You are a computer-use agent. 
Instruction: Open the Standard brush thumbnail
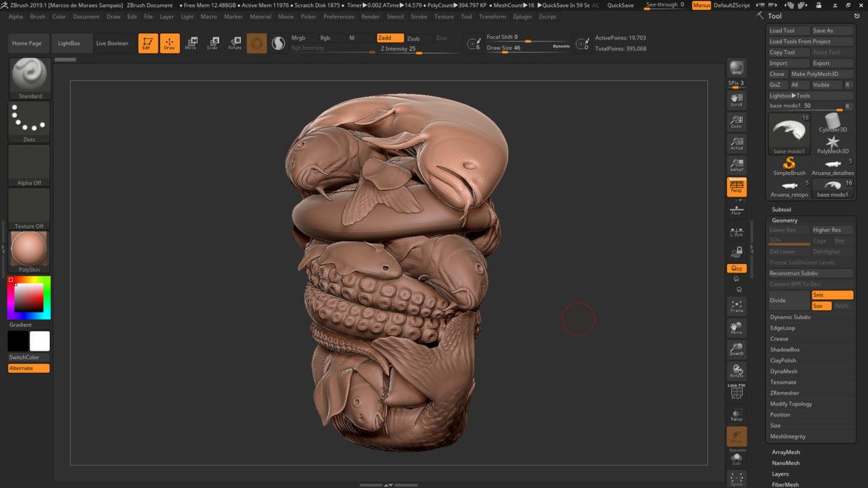30,78
